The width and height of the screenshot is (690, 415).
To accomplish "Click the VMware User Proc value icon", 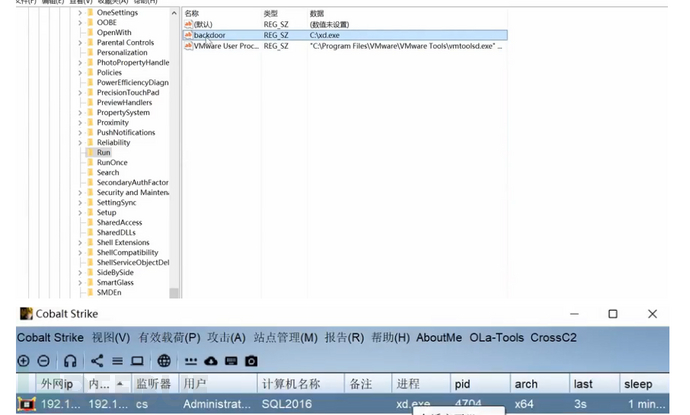I will (189, 46).
